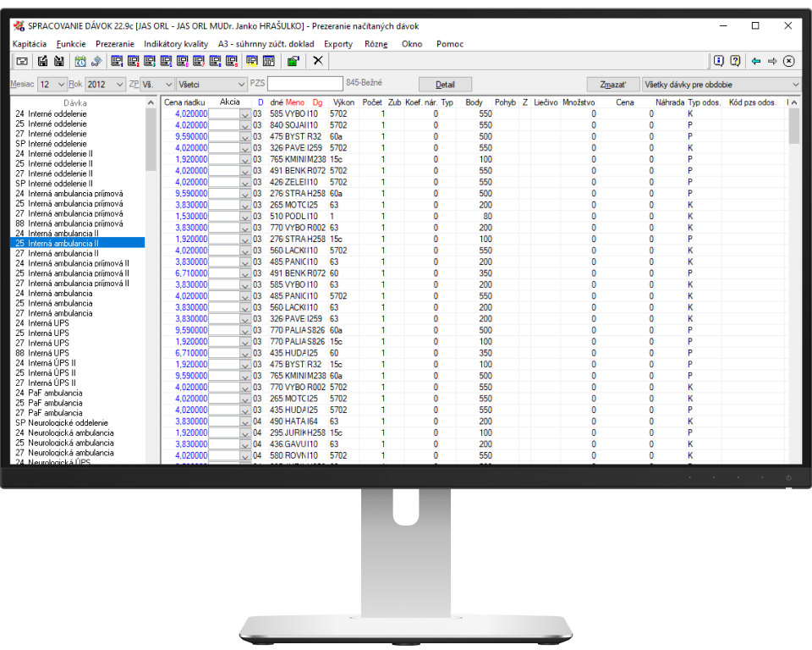Open the Exporty menu

pos(338,44)
